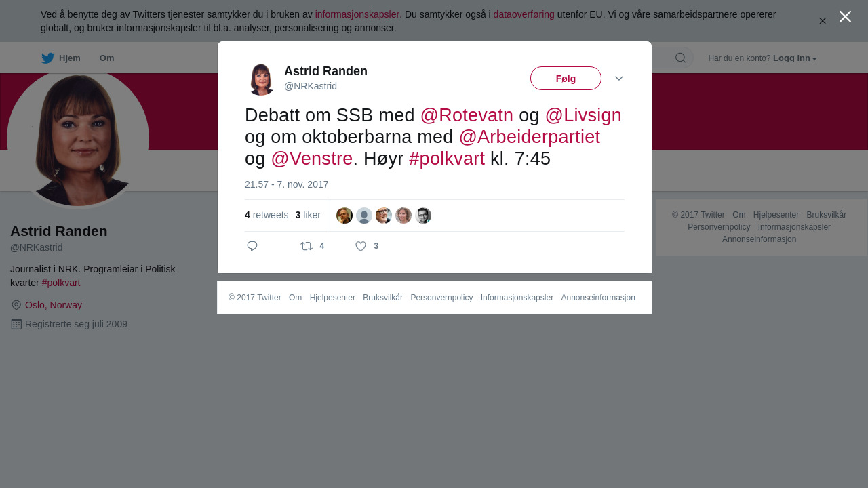Follow Astrid Randen with Følg button
Screen dimensions: 868x488
pyautogui.click(x=566, y=79)
